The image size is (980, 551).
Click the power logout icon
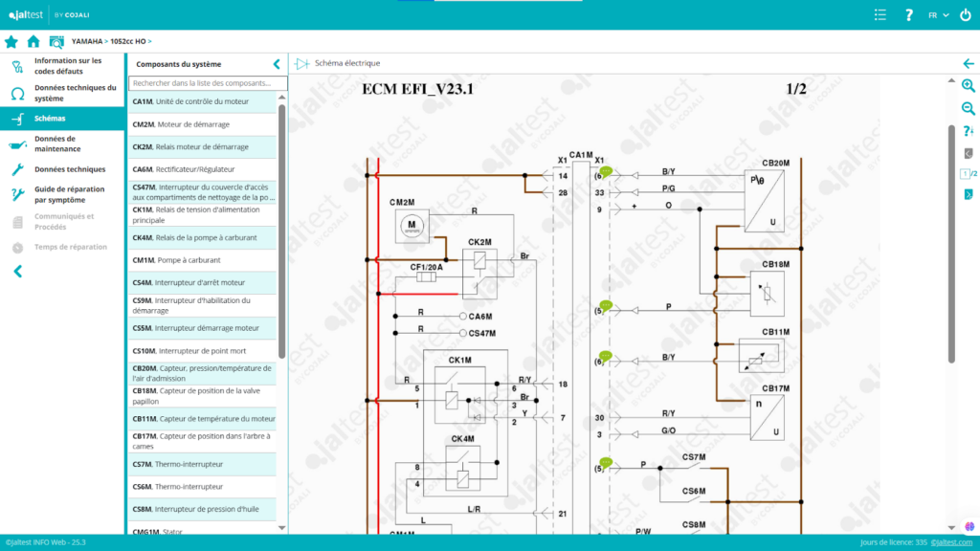click(x=965, y=14)
